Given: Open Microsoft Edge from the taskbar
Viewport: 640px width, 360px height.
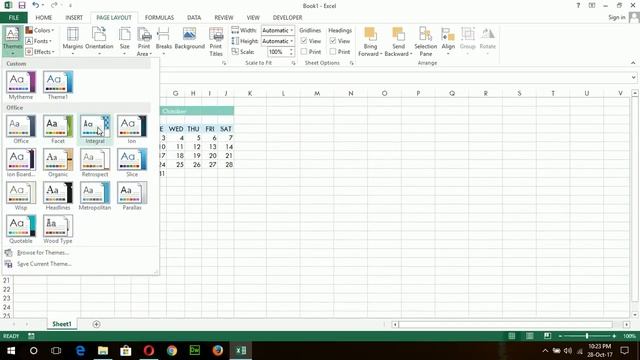Looking at the screenshot, I should pos(80,351).
